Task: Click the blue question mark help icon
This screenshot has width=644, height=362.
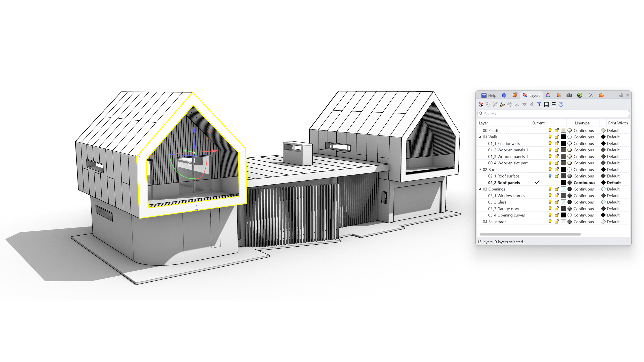Action: click(x=561, y=104)
